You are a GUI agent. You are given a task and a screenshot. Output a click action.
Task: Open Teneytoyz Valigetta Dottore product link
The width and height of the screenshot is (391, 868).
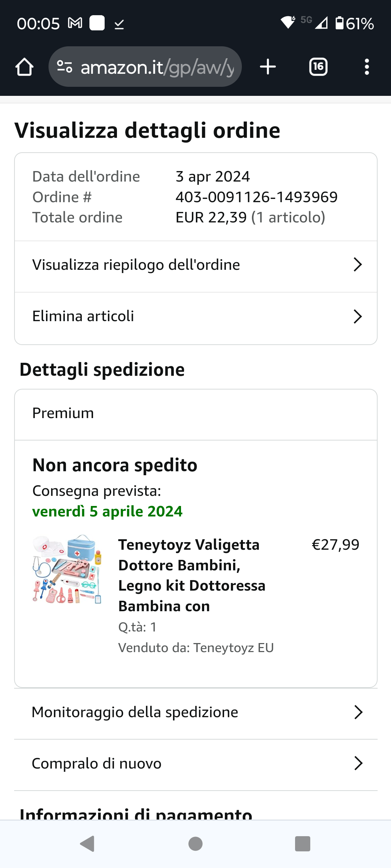click(x=192, y=575)
